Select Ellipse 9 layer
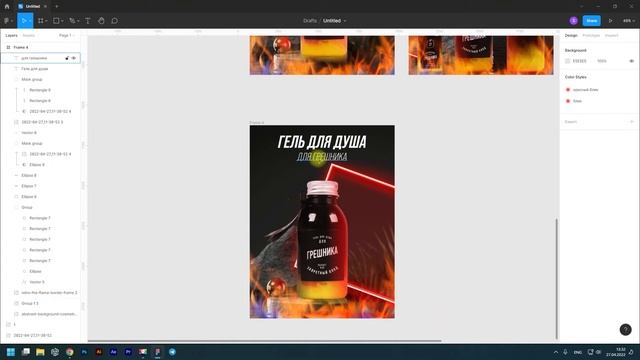Image resolution: width=640 pixels, height=360 pixels. click(x=37, y=164)
